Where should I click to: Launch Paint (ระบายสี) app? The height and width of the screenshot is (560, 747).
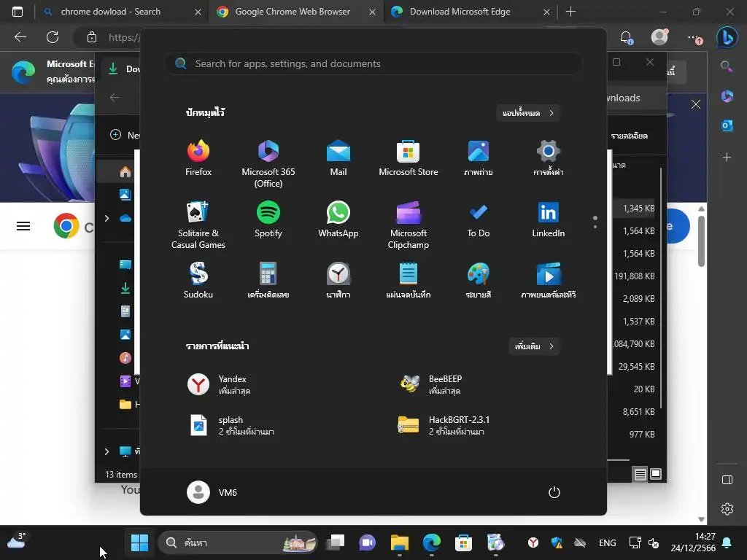(479, 281)
